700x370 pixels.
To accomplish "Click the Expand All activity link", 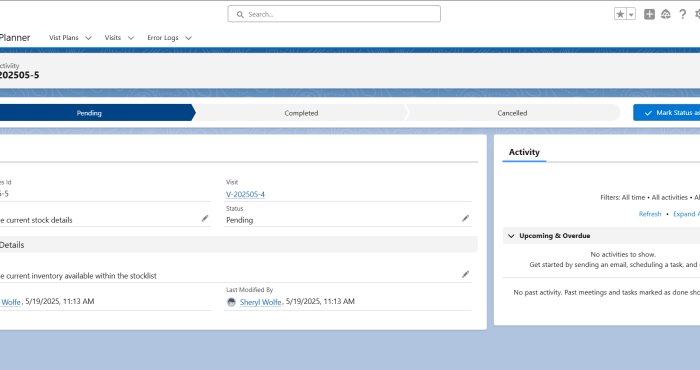I will [687, 214].
